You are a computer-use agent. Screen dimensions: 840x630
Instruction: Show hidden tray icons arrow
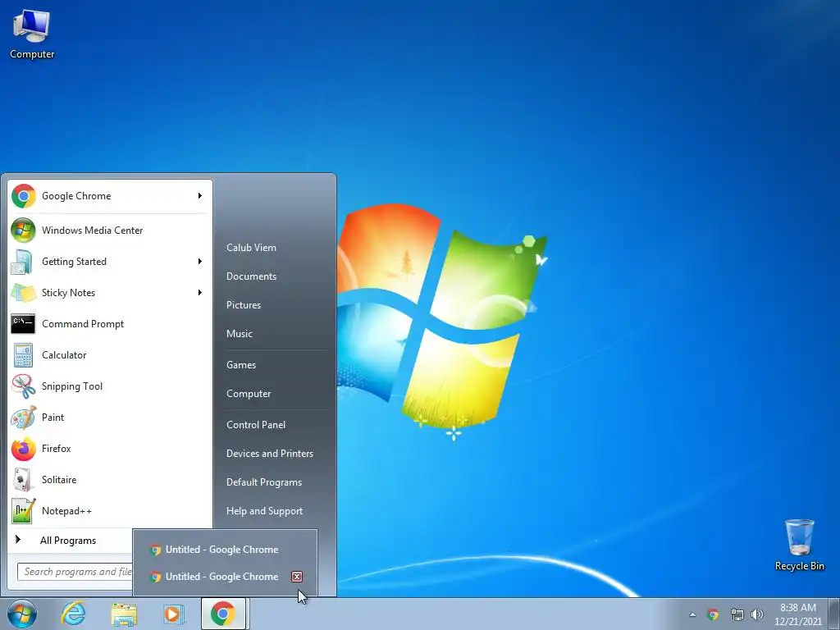692,614
